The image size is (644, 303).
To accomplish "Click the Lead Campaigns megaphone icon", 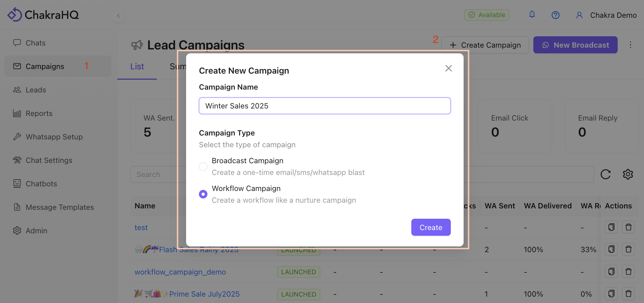I will coord(137,45).
